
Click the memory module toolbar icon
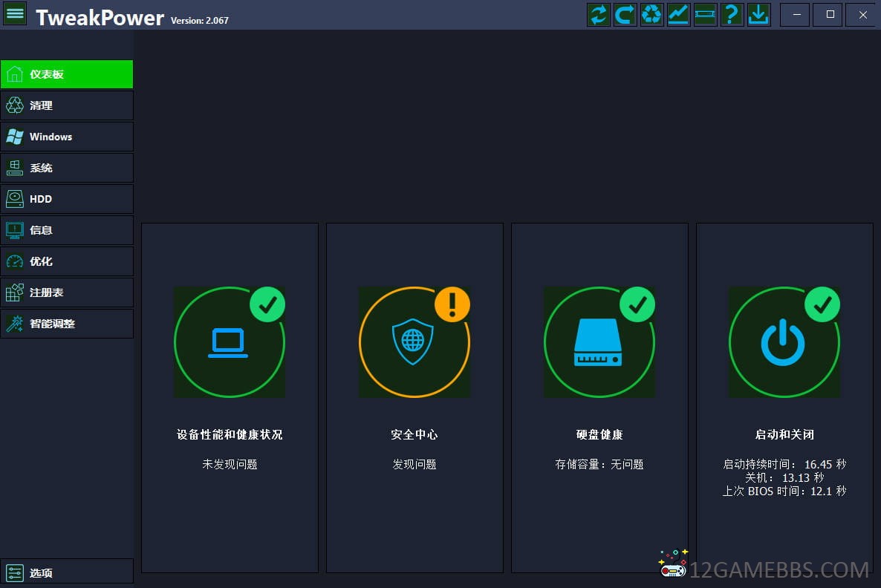(705, 15)
